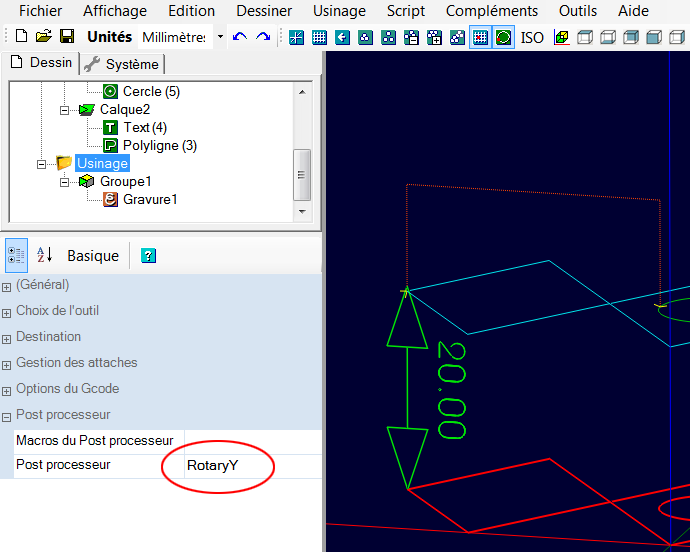Open the Aide menu
This screenshot has width=690, height=552.
pyautogui.click(x=633, y=11)
